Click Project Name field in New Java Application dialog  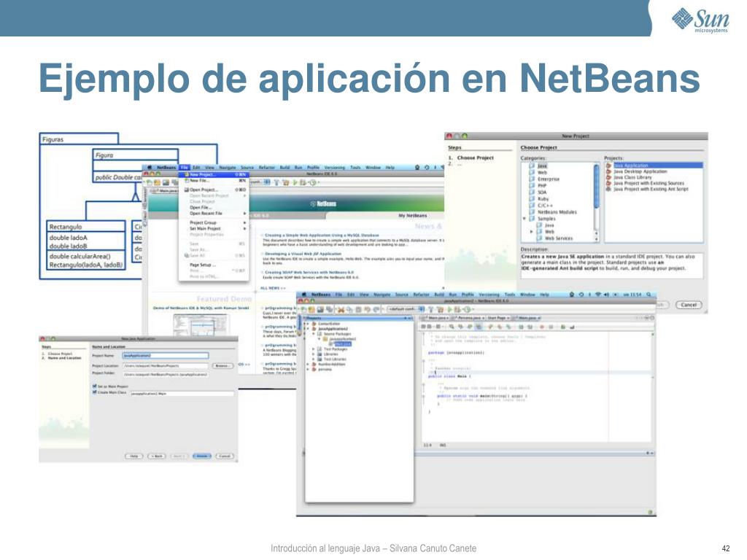point(166,356)
